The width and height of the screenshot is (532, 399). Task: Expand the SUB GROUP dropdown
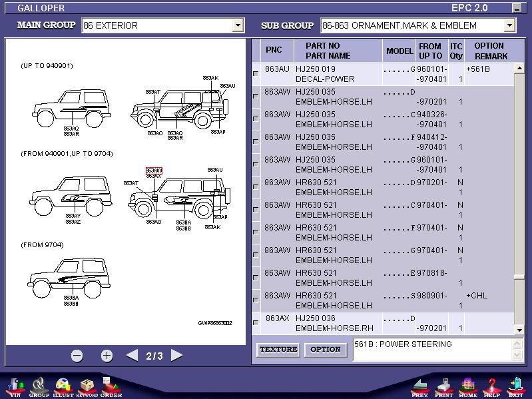point(509,25)
